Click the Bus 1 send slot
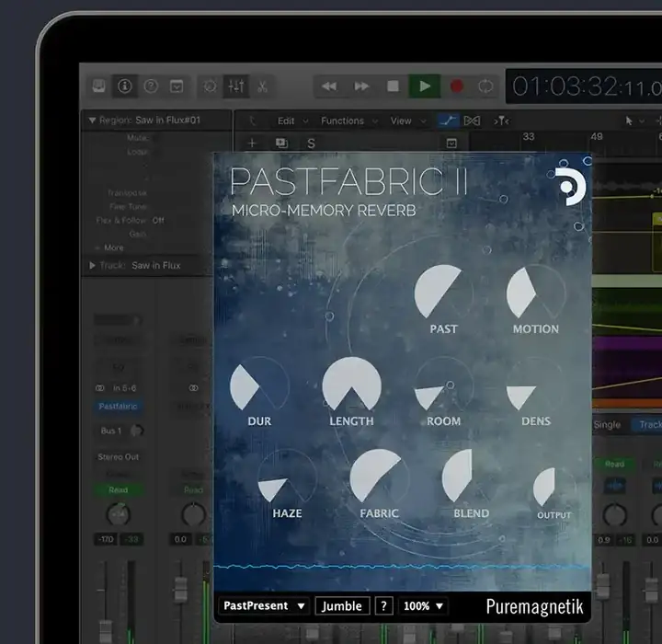 click(110, 431)
